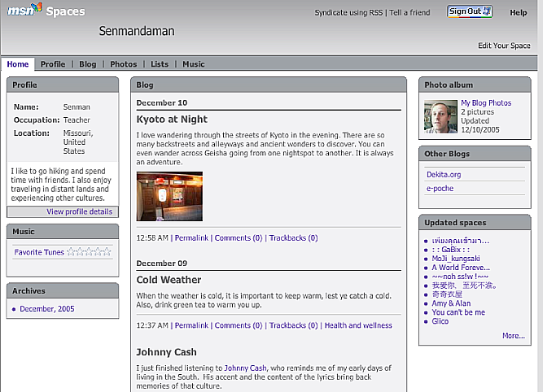Open the MoJi_kungsaki space

coord(456,259)
